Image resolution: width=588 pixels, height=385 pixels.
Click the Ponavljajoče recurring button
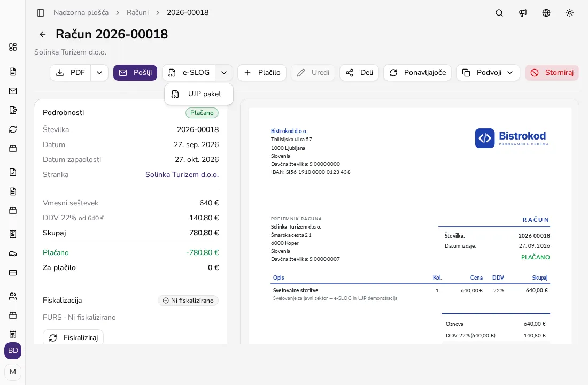tap(417, 72)
